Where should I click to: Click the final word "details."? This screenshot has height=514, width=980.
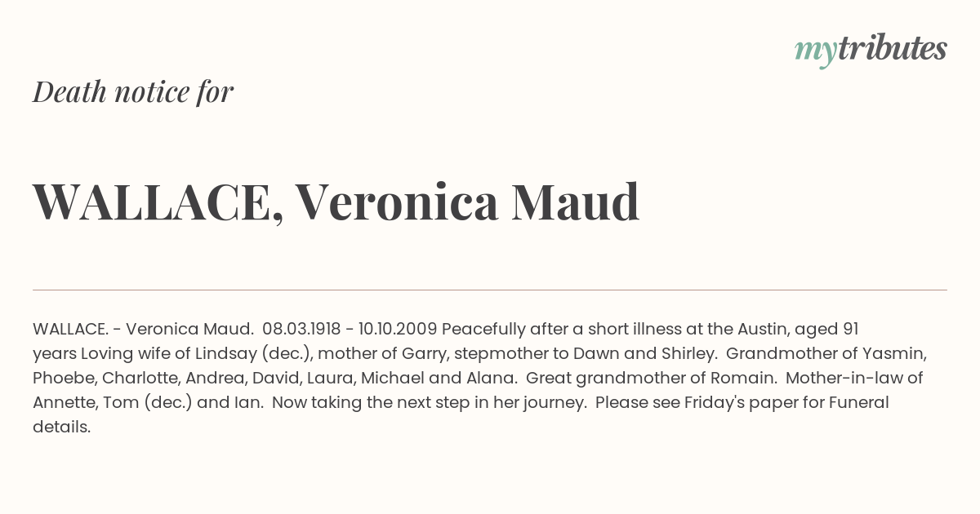tap(62, 427)
